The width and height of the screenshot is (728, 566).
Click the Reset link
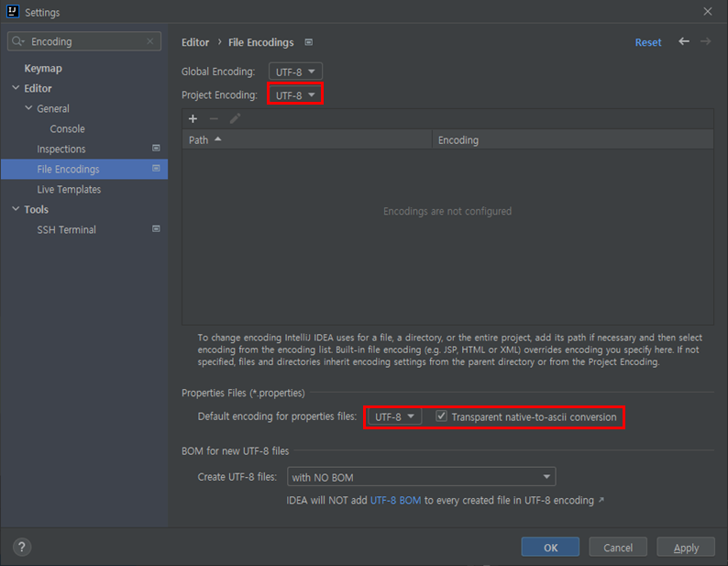[648, 42]
